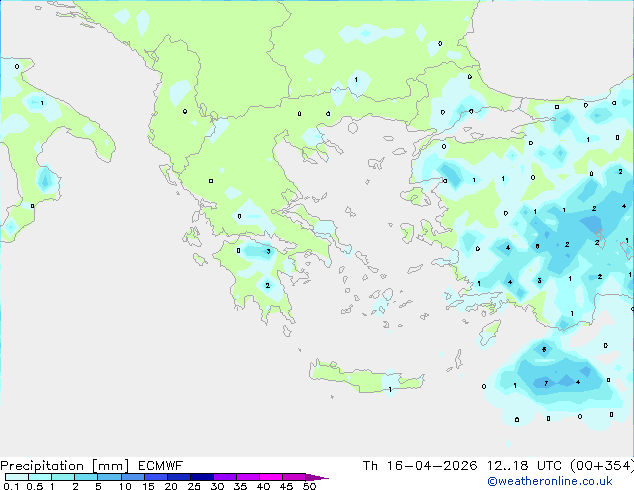Click the '7' rainfall value on map
Screen dimensions: 634x490
point(546,383)
